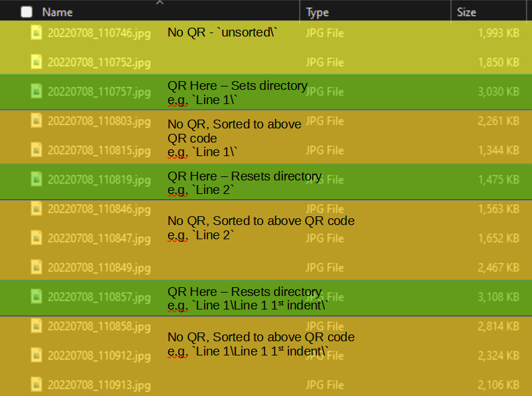Select file name 20220708_110847.jpg
This screenshot has width=532, height=396.
click(99, 239)
